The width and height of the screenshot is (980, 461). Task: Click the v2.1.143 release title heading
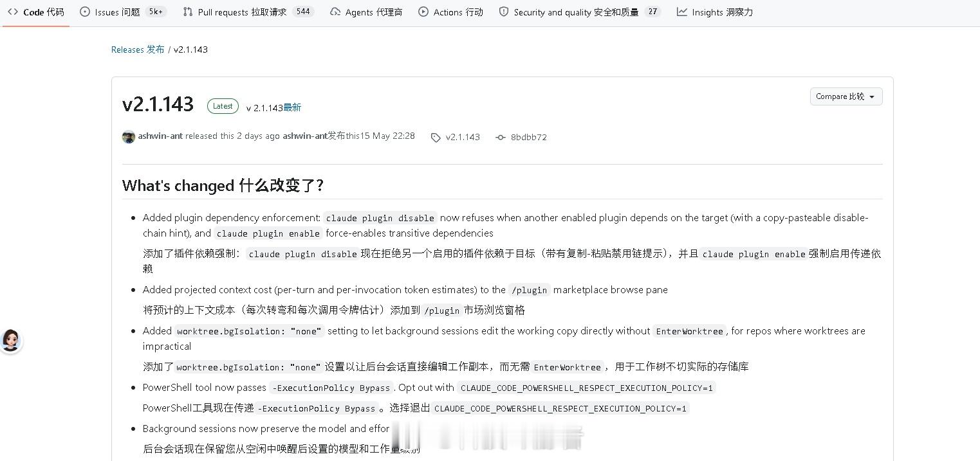pyautogui.click(x=158, y=104)
